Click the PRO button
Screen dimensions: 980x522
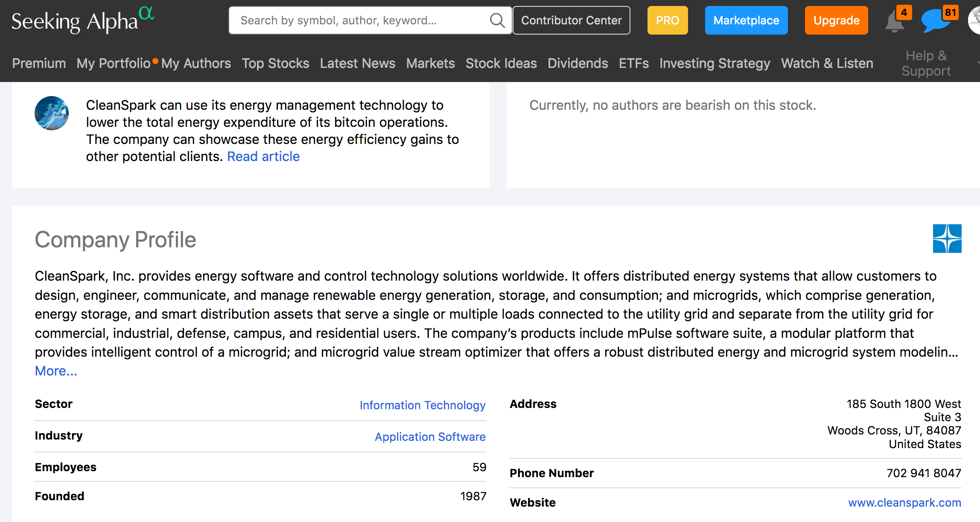point(667,20)
